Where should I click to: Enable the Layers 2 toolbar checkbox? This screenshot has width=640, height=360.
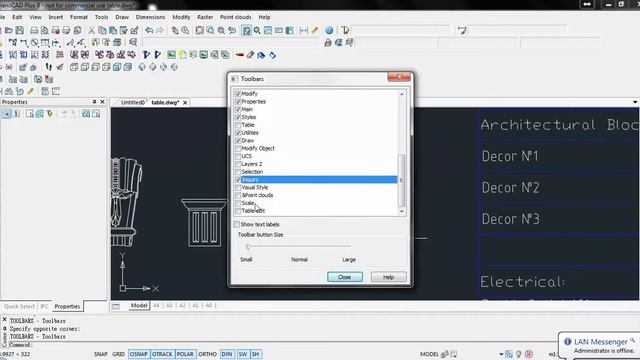pos(238,164)
